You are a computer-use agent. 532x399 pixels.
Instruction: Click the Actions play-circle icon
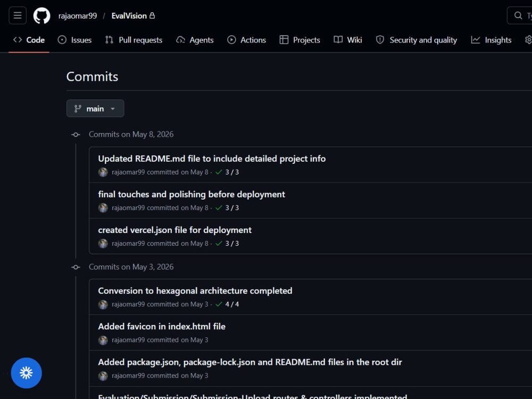tap(231, 40)
